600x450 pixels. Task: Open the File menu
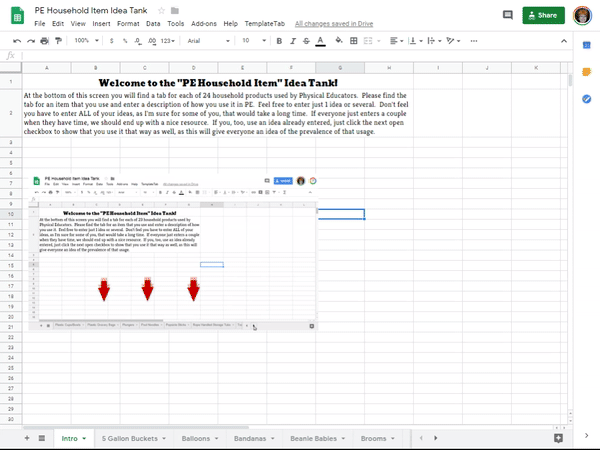(x=39, y=24)
